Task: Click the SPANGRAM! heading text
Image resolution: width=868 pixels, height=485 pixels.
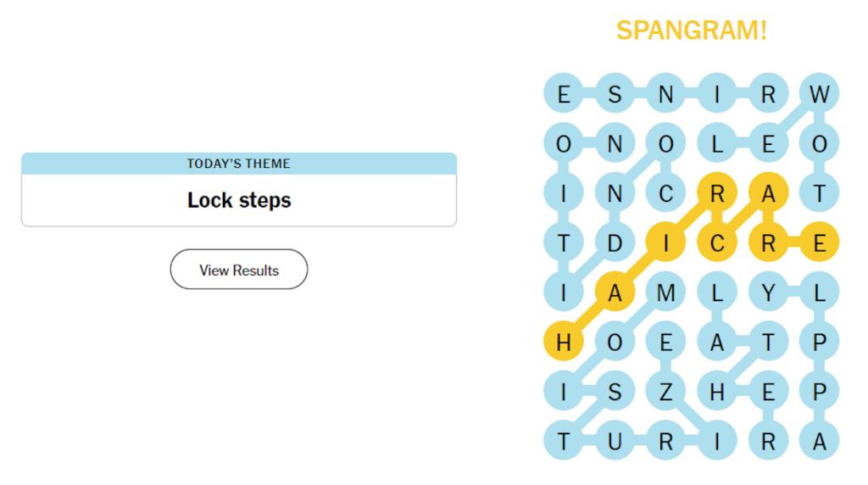Action: (x=692, y=30)
